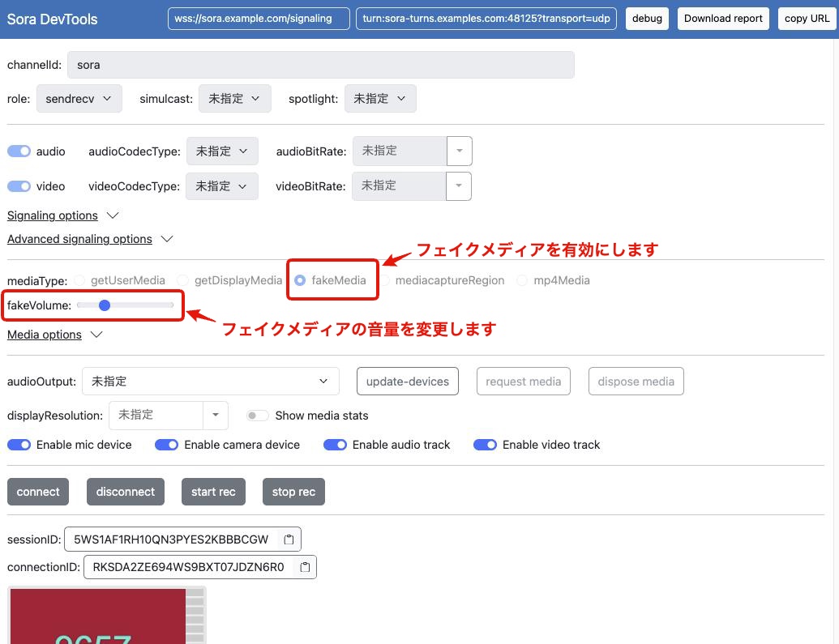The image size is (839, 644).
Task: Select the mp4Media radio button
Action: (x=522, y=280)
